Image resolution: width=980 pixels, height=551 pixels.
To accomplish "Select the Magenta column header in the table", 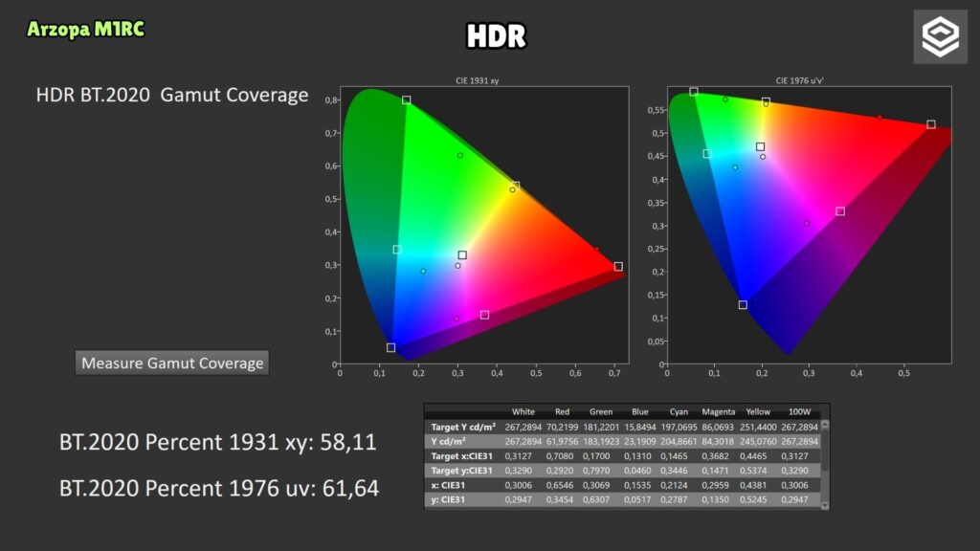I will tap(718, 411).
